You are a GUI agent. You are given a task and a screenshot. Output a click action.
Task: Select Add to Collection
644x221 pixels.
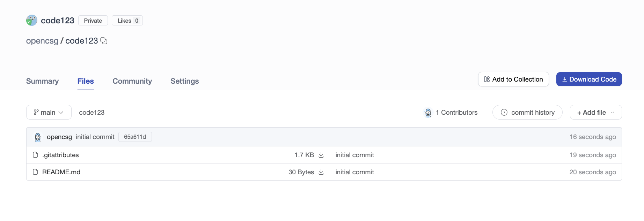pos(513,79)
